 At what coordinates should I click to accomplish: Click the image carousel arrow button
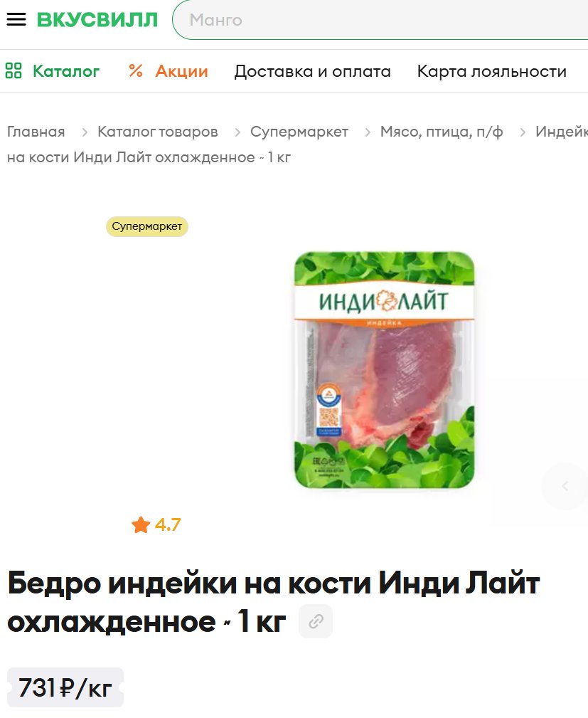[565, 486]
